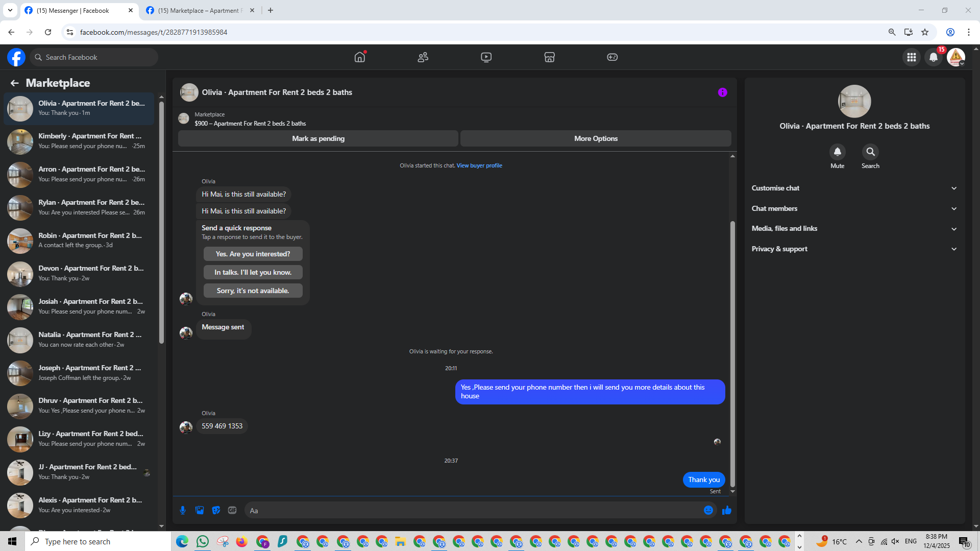Show hidden system tray icons
Screen dimensions: 980x551
click(859, 541)
